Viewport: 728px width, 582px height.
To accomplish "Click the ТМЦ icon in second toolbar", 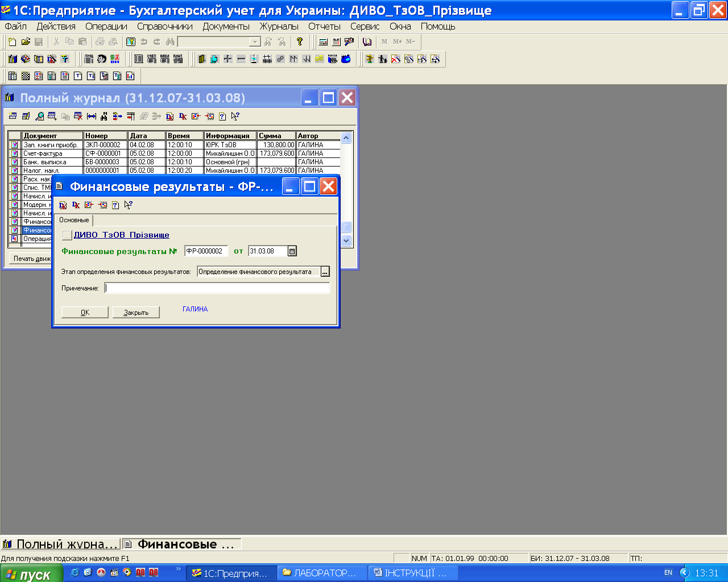I will point(89,59).
